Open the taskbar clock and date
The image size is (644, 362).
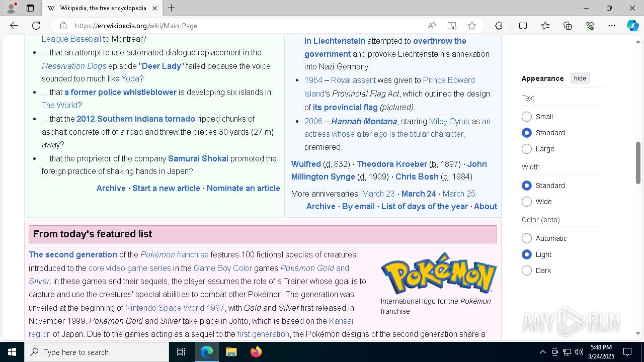pos(601,352)
